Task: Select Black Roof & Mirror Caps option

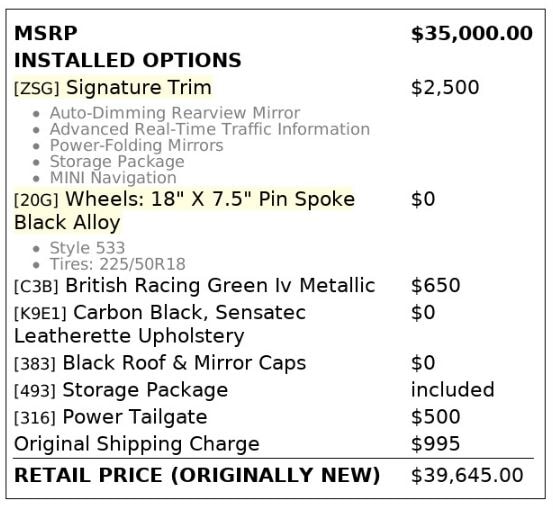Action: (184, 363)
